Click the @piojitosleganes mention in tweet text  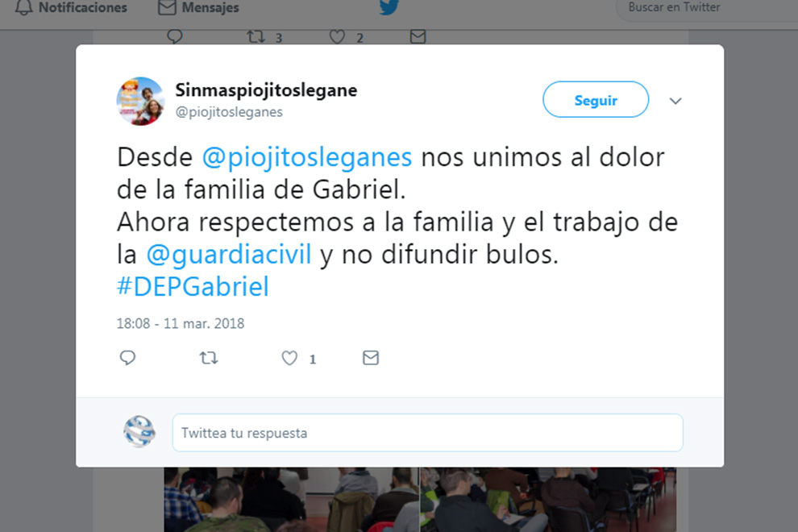tap(307, 157)
